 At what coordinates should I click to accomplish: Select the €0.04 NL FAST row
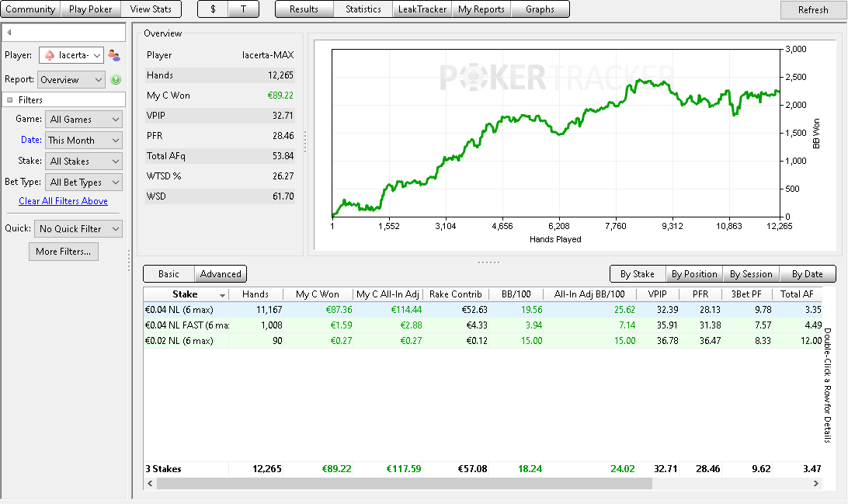[x=482, y=325]
